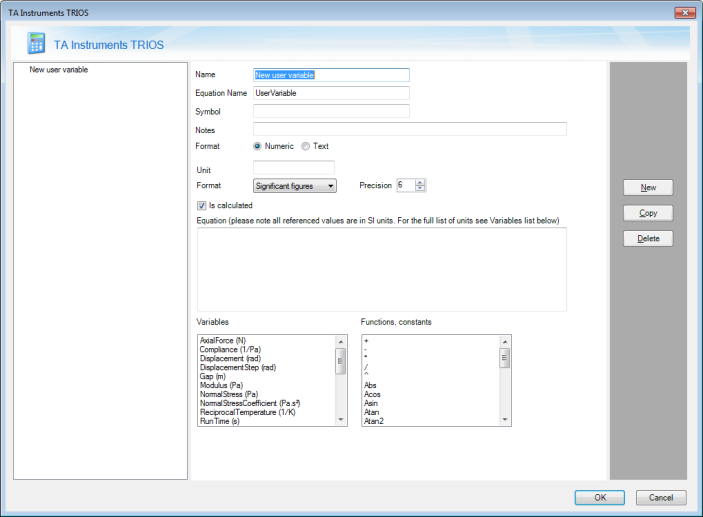Select the ^ operator in Functions list
This screenshot has height=517, width=703.
tap(366, 374)
